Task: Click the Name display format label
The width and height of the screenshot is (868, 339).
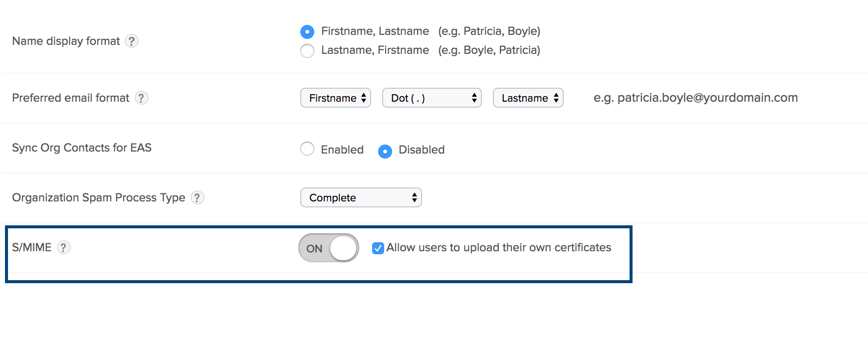Action: coord(66,41)
